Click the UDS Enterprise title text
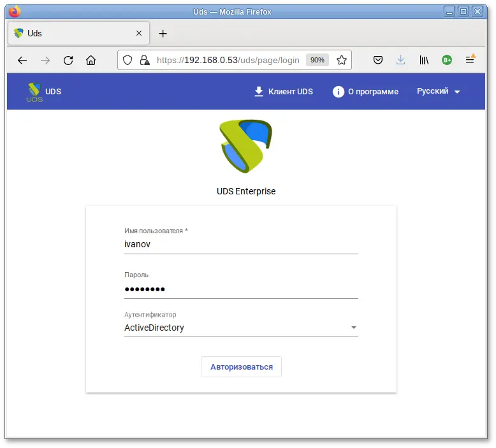Viewport: 496px width, 448px height. coord(246,191)
